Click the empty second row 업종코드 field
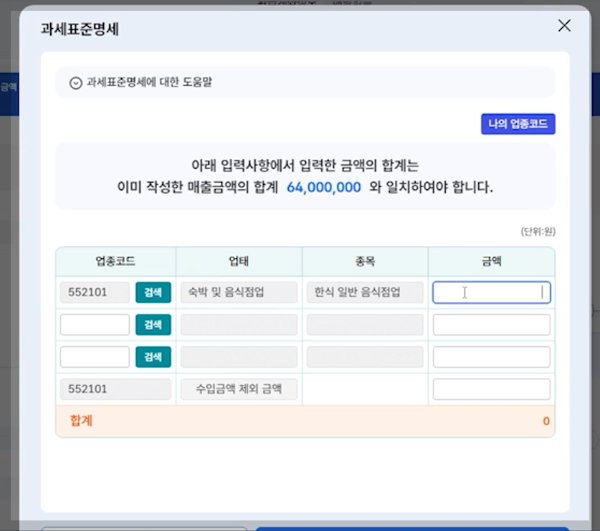600x531 pixels. click(x=95, y=325)
